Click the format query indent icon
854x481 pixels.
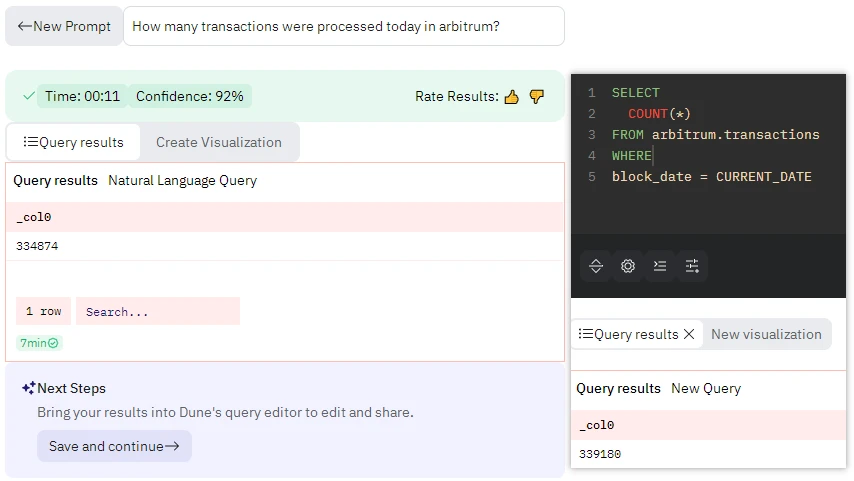[x=660, y=266]
